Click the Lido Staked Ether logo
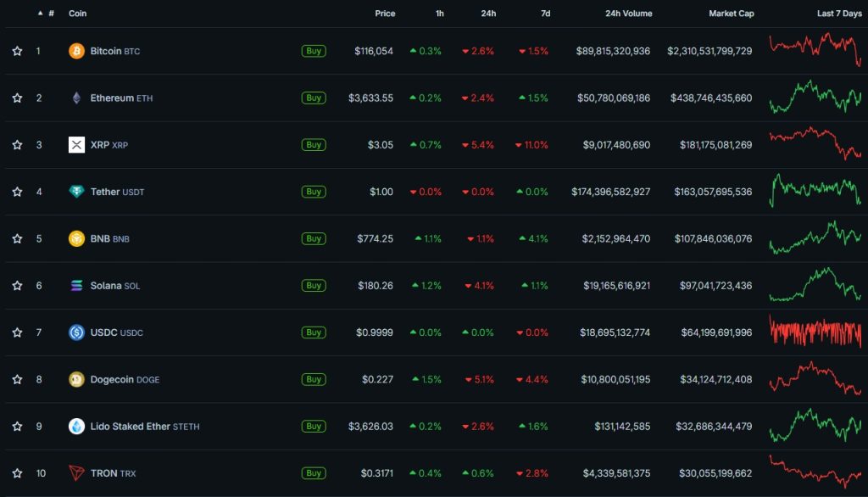The image size is (868, 497). pos(77,427)
